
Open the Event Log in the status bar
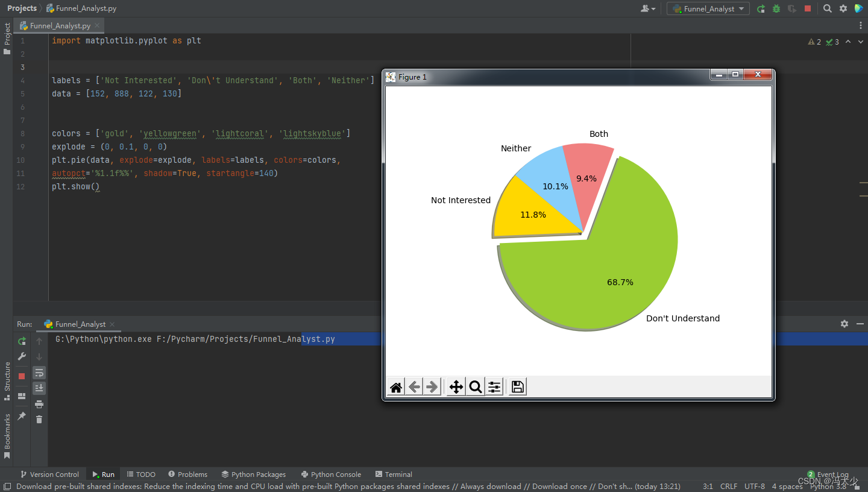tap(828, 475)
